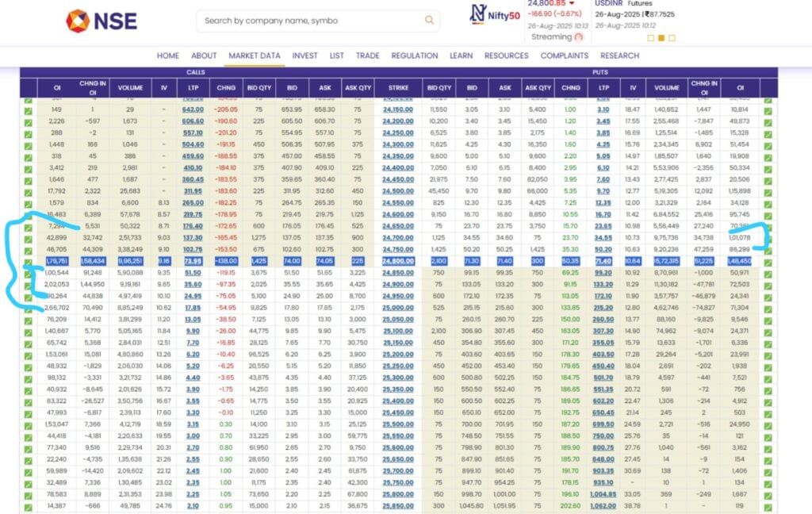This screenshot has height=514, width=812.
Task: Open the Nifty50 logo
Action: point(500,13)
